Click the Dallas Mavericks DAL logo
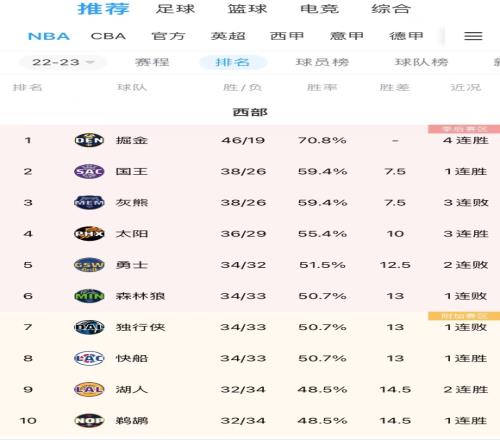The width and height of the screenshot is (500, 440). [x=89, y=327]
